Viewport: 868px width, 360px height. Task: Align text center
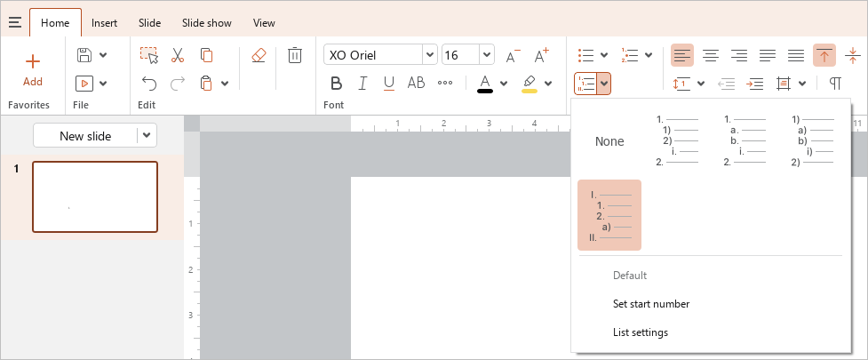tap(711, 55)
